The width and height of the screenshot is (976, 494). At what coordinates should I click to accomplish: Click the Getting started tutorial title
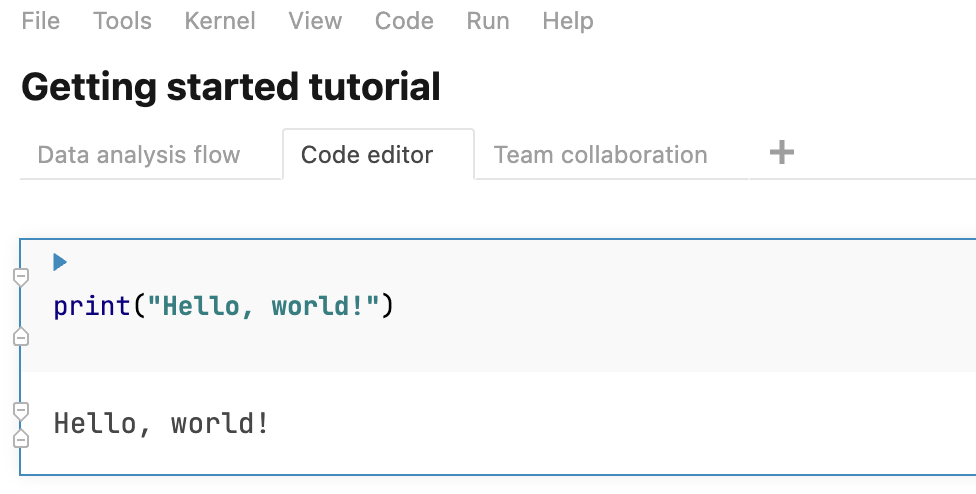[x=231, y=88]
